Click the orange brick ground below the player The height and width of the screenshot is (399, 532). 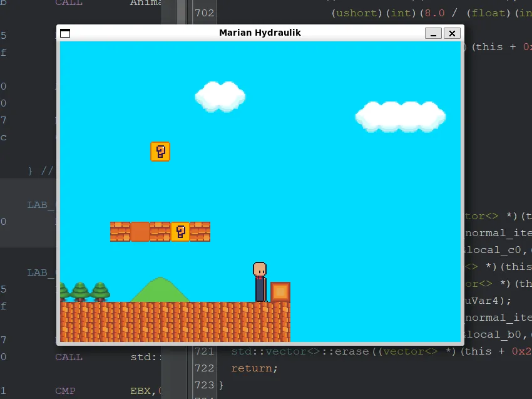pos(260,321)
